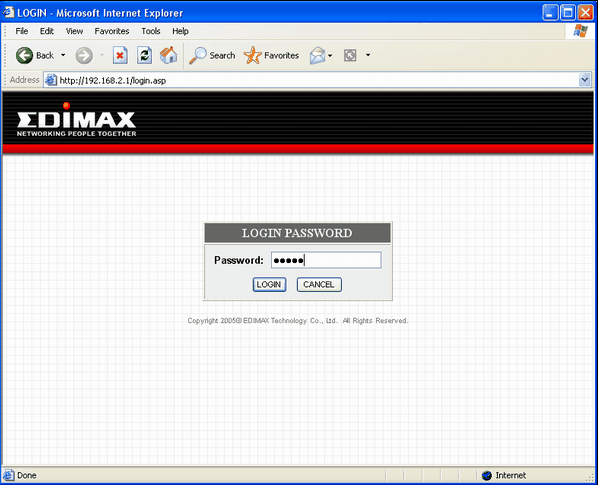The width and height of the screenshot is (598, 485).
Task: Focus the Password input field
Action: point(326,260)
